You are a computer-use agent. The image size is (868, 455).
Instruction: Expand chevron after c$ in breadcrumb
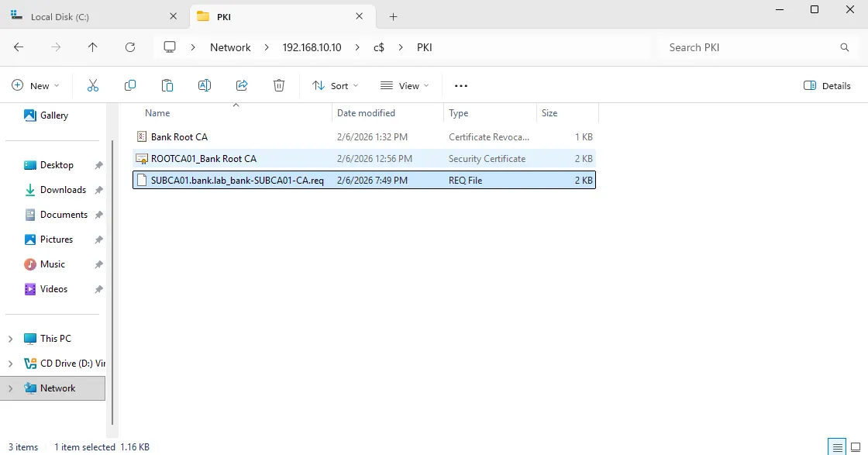[x=401, y=47]
